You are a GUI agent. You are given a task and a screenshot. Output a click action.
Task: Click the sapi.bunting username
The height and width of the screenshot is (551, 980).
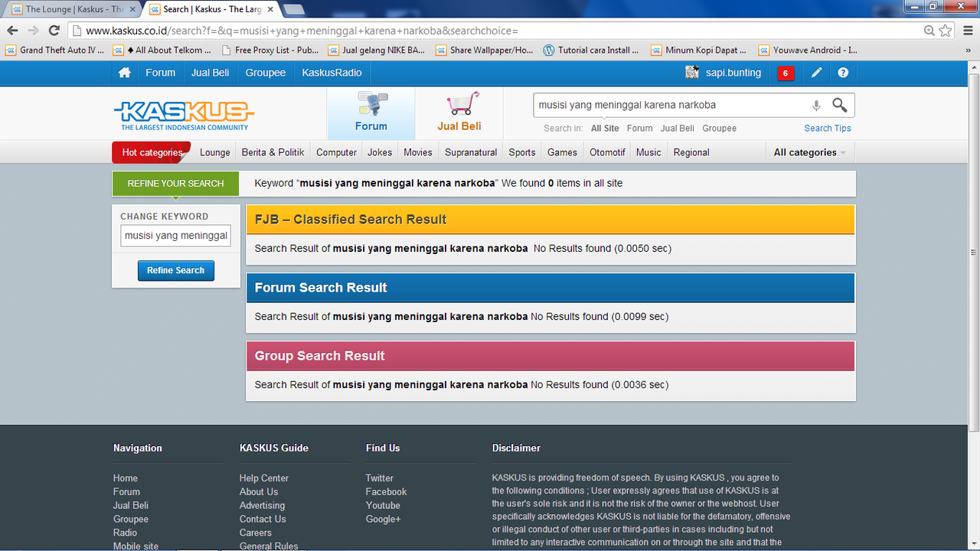733,73
